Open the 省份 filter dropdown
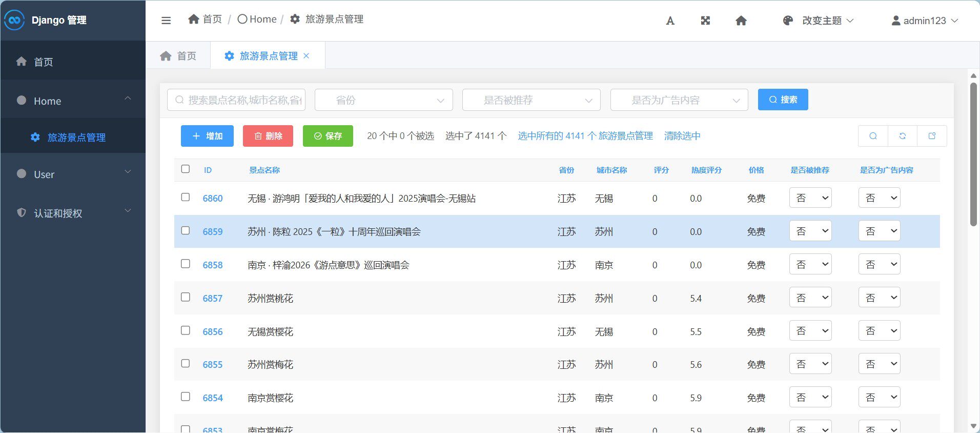980x433 pixels. coord(384,100)
